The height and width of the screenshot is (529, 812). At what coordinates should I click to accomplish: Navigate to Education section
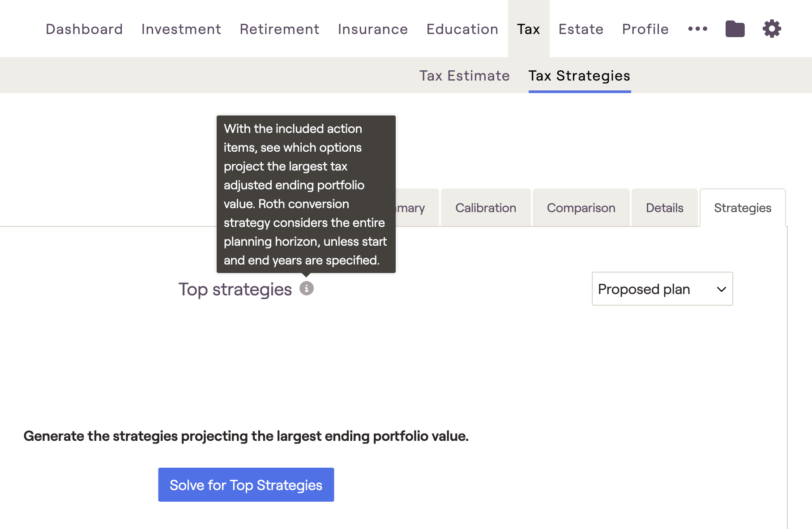[x=462, y=29]
